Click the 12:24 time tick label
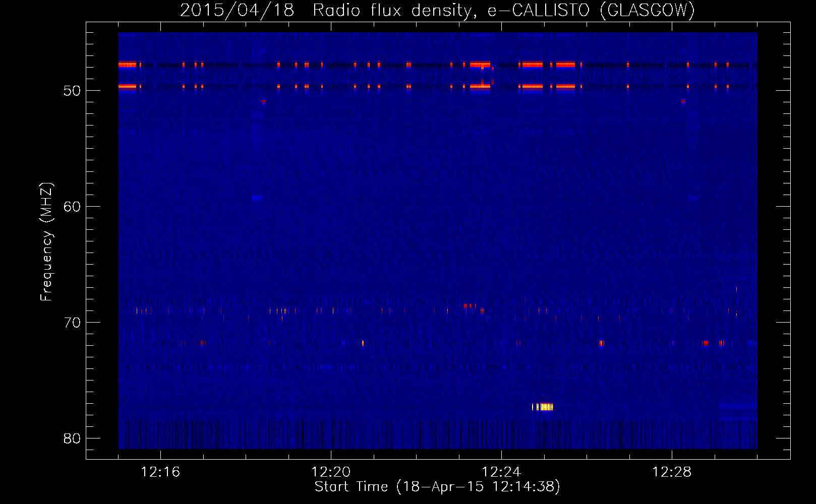This screenshot has height=504, width=816. point(501,472)
